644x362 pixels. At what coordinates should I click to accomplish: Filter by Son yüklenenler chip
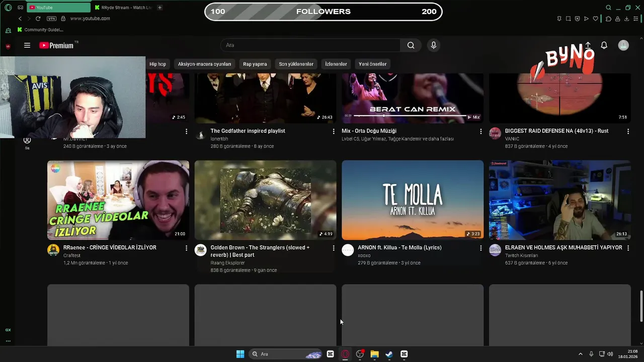pos(296,64)
